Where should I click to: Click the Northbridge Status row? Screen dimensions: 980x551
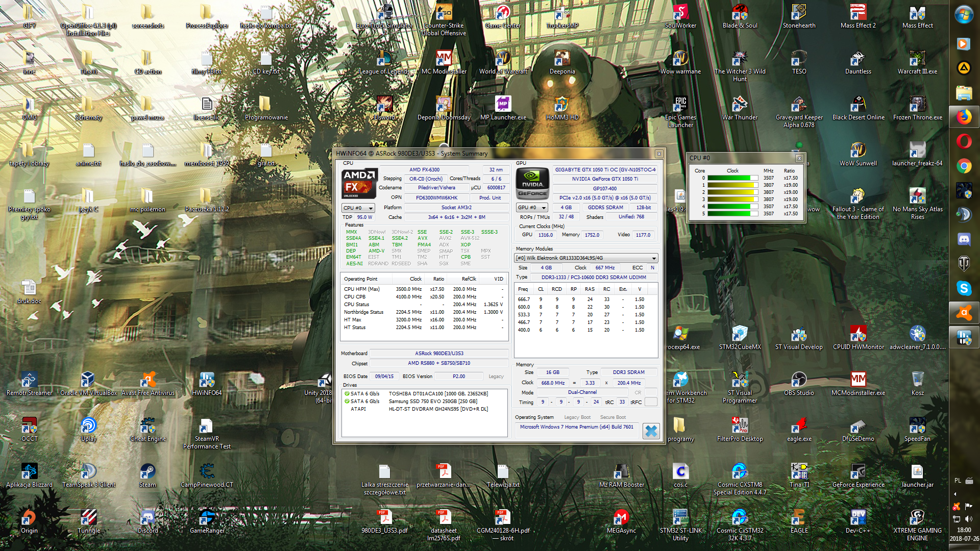coord(424,312)
